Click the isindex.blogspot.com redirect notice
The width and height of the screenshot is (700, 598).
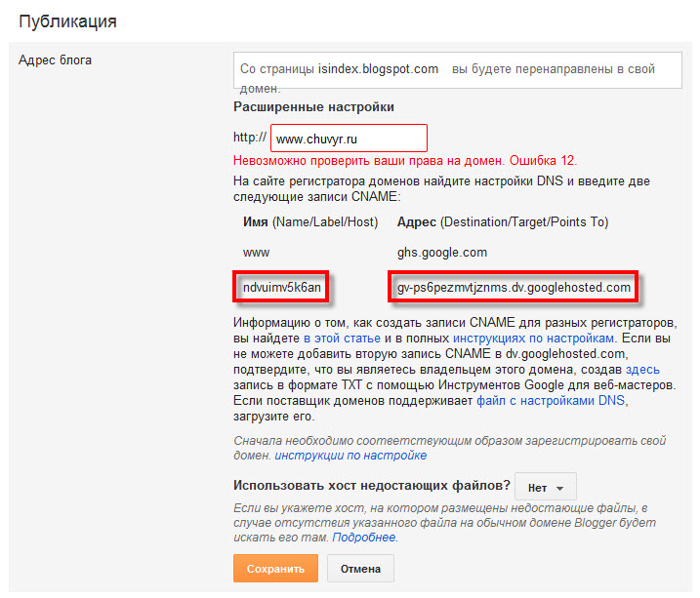point(457,70)
